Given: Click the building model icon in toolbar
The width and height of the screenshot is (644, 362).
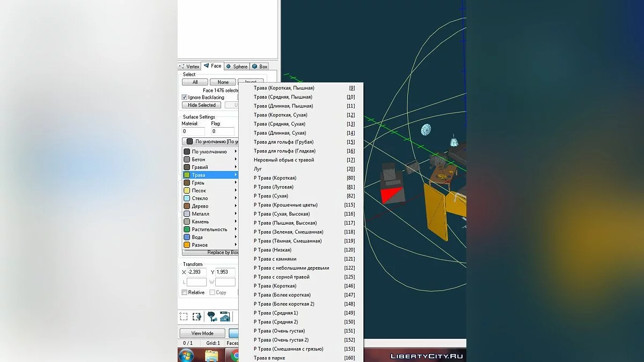Looking at the screenshot, I should pyautogui.click(x=225, y=316).
